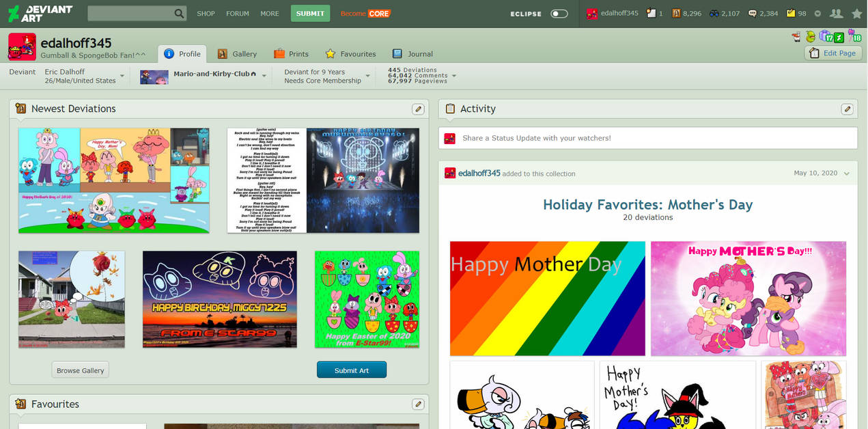
Task: Go to FORUM in top navigation
Action: pos(238,14)
